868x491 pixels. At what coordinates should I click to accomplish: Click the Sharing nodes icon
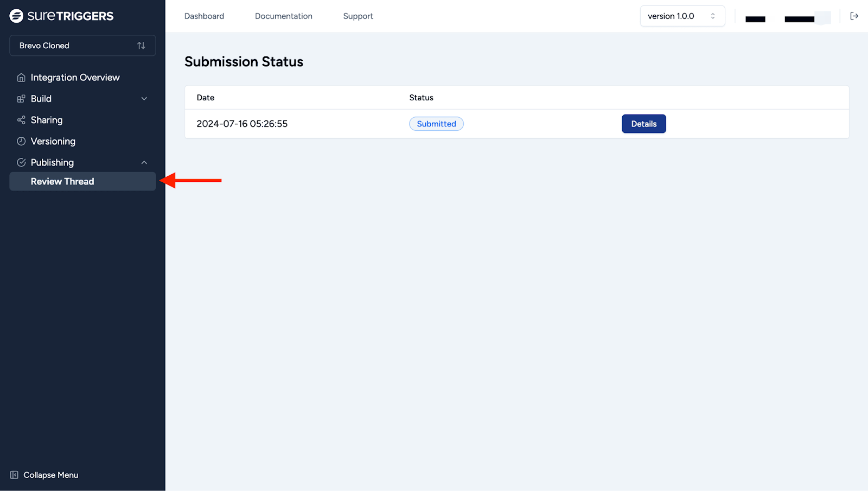coord(21,120)
